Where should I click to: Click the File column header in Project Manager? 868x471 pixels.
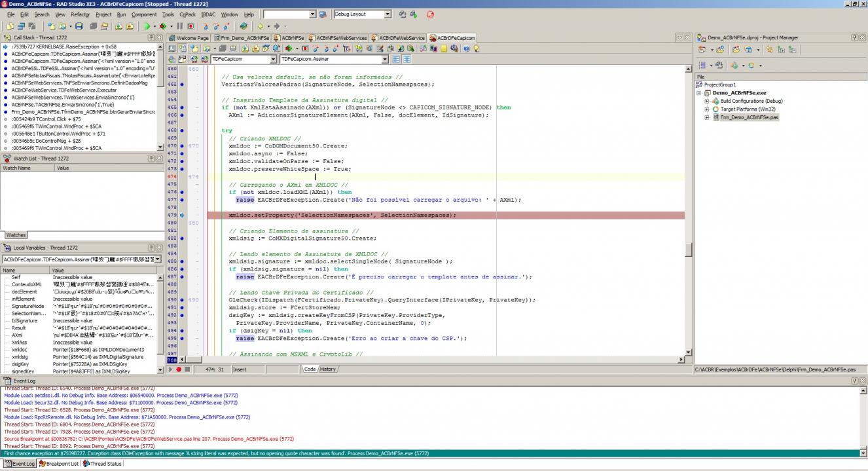[781, 77]
